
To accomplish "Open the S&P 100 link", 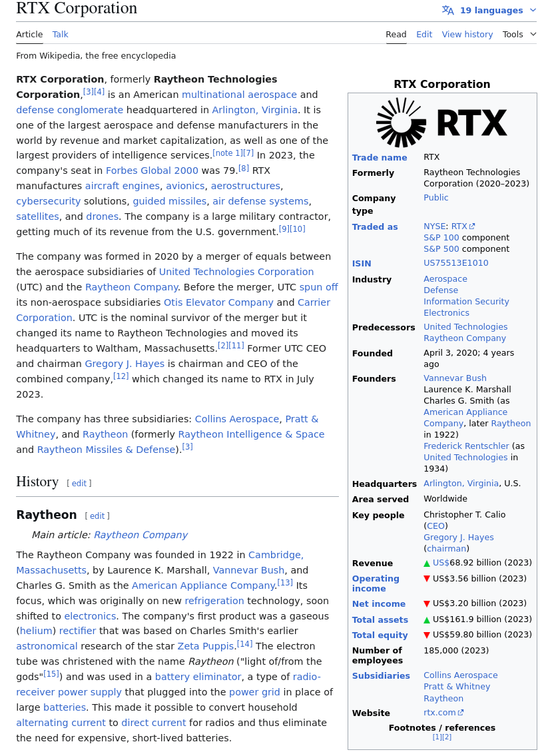I will click(441, 238).
